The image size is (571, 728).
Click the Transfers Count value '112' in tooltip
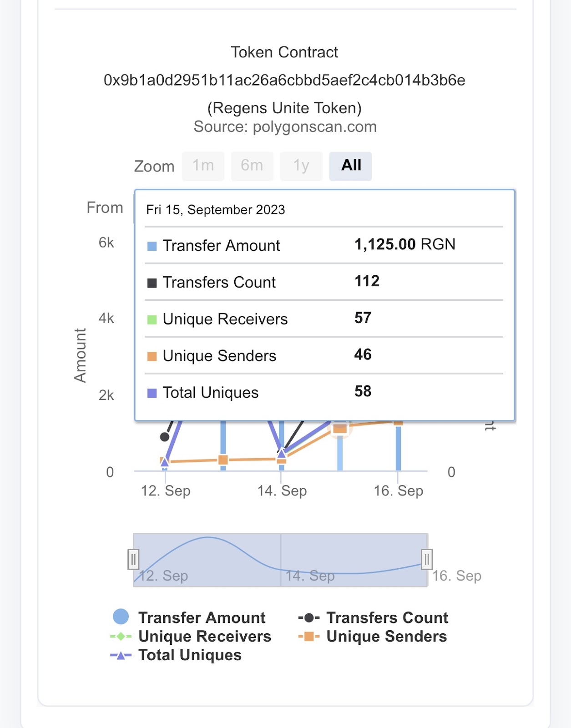click(x=367, y=281)
